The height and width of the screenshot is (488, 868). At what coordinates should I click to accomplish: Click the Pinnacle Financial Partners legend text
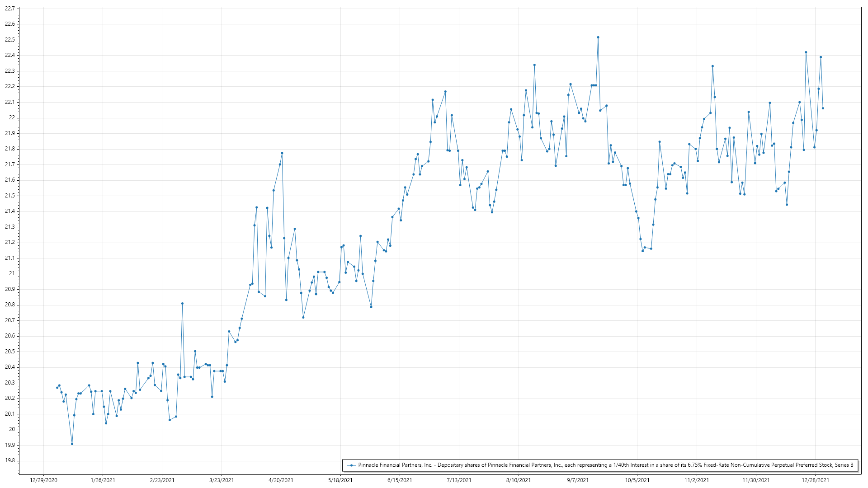pyautogui.click(x=605, y=465)
